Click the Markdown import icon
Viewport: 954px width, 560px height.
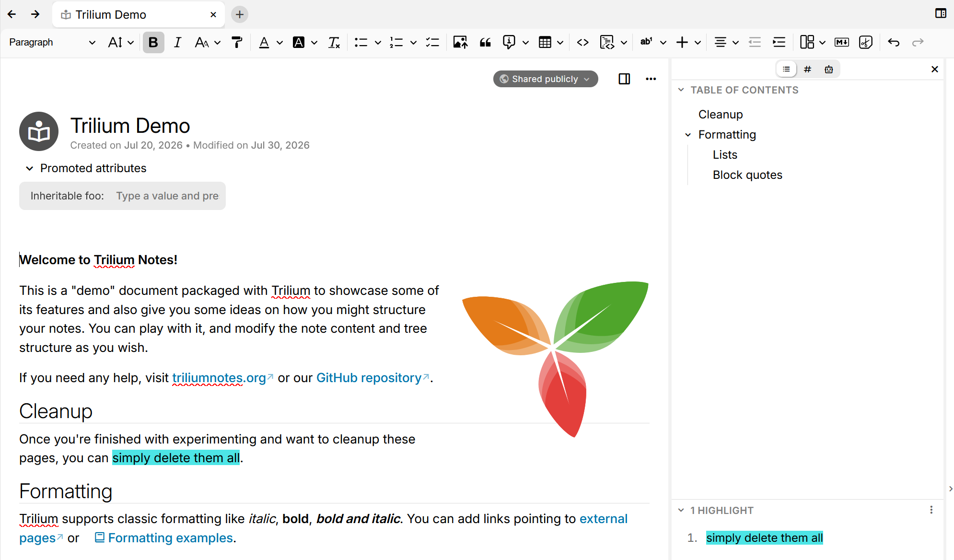click(x=842, y=42)
